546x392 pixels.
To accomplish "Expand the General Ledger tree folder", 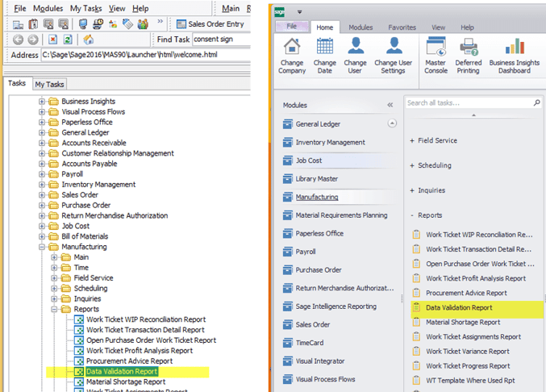I will click(42, 132).
